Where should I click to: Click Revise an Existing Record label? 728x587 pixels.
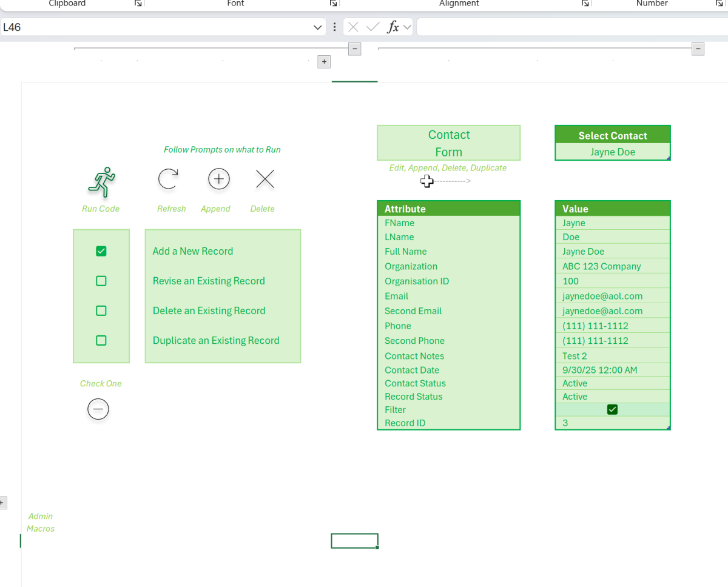tap(209, 281)
